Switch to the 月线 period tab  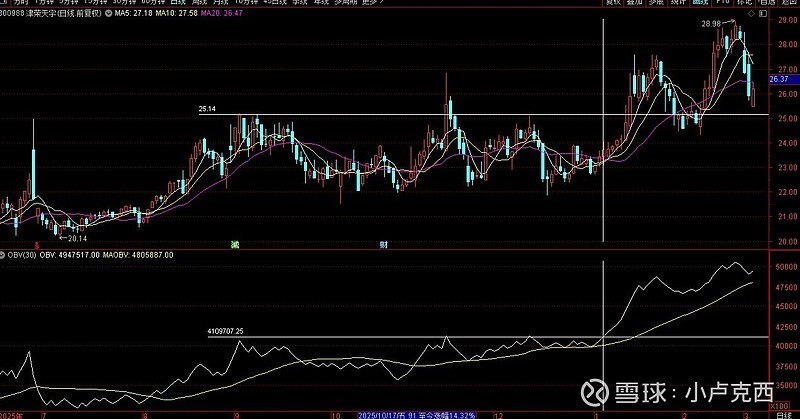pyautogui.click(x=220, y=2)
